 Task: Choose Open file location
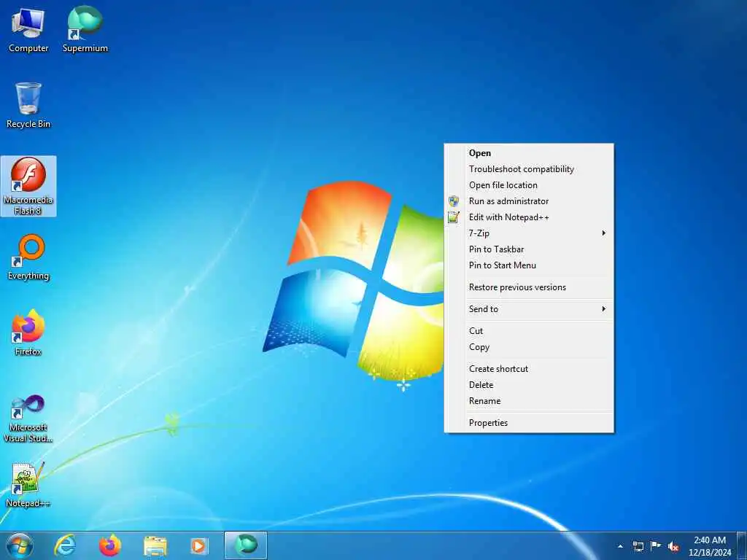point(529,185)
